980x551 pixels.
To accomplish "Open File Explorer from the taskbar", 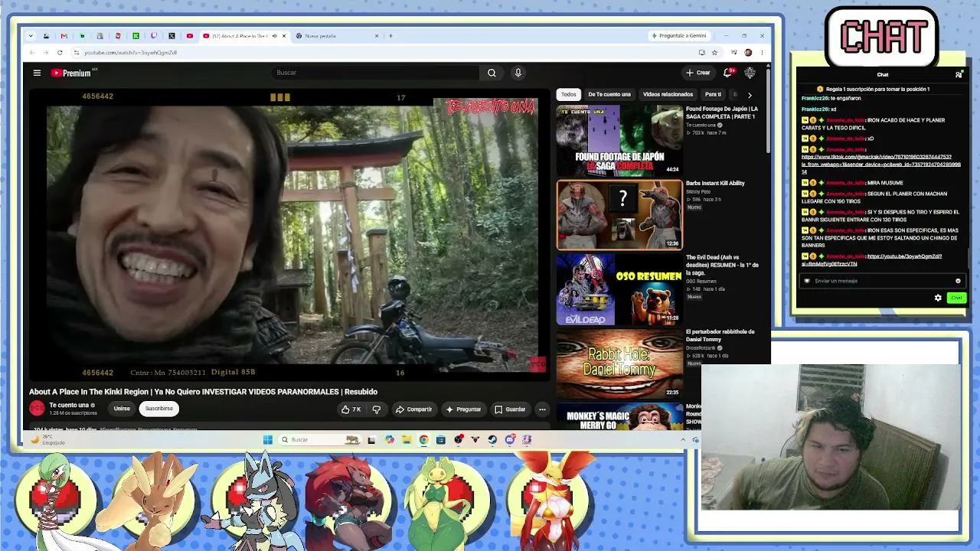I will (x=406, y=439).
